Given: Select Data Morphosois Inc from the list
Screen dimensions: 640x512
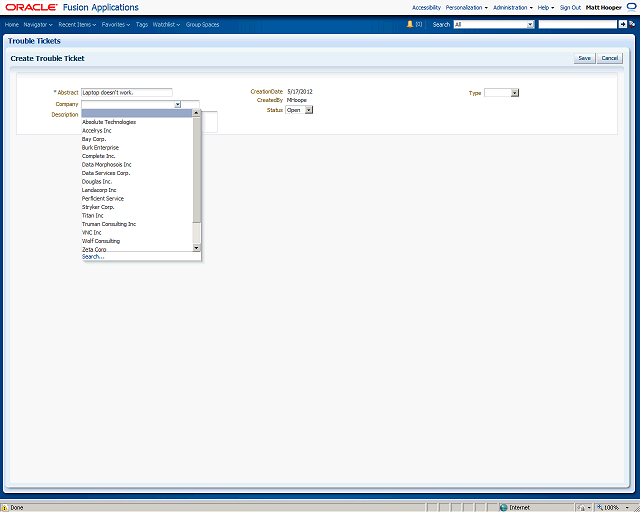Looking at the screenshot, I should [137, 165].
